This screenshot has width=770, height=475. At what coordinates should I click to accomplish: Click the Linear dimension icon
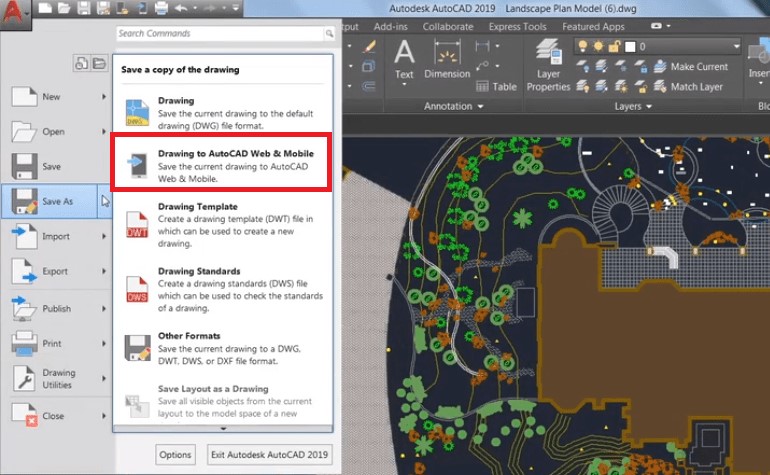click(x=482, y=46)
